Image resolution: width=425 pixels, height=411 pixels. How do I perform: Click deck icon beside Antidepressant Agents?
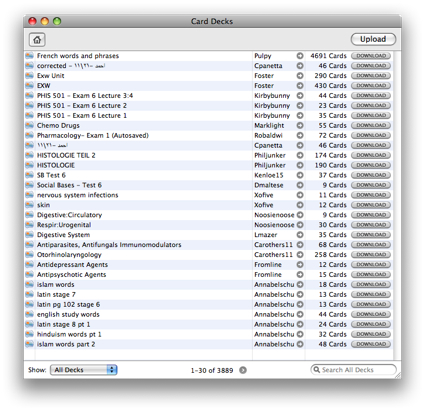pos(30,265)
